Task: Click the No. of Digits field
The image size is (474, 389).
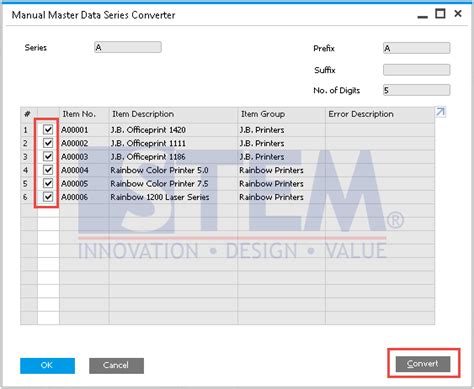Action: (417, 90)
